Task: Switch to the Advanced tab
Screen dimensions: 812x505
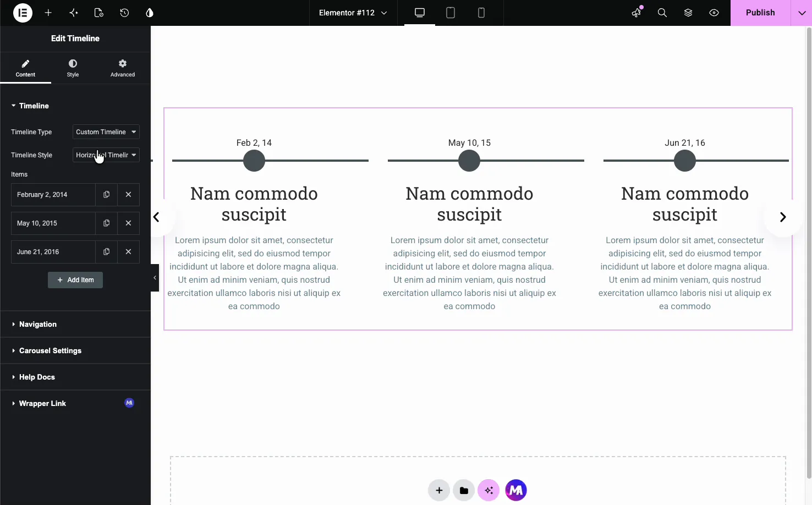Action: 123,68
